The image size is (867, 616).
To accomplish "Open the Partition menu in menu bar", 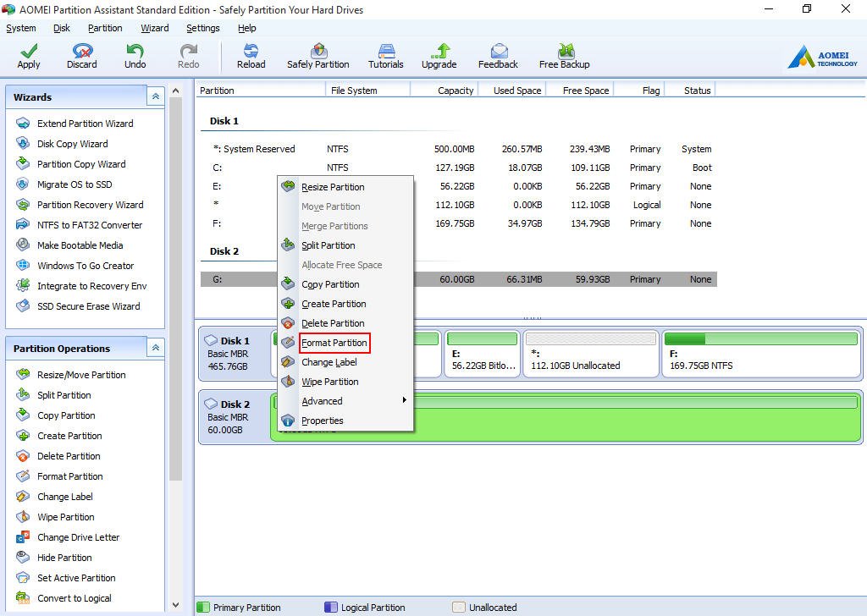I will (105, 28).
